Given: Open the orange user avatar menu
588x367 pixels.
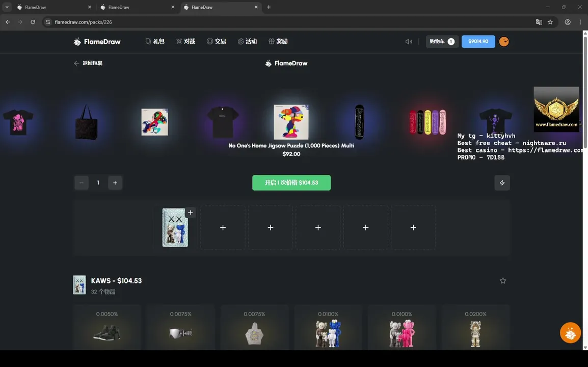Looking at the screenshot, I should 504,42.
